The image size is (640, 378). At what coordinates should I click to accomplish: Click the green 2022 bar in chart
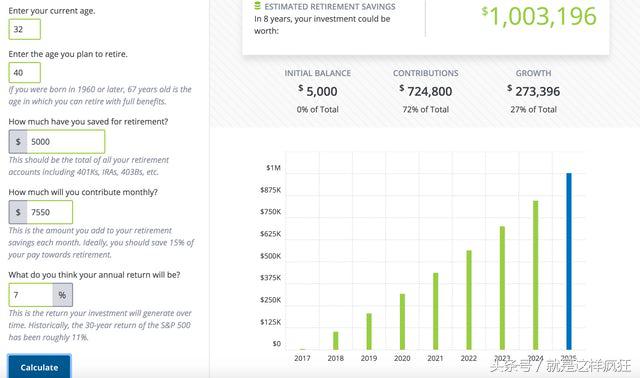[x=469, y=300]
